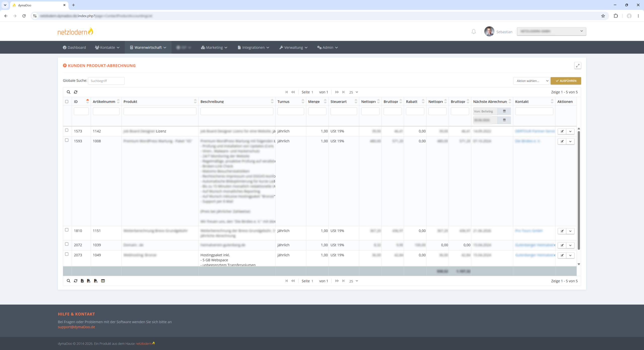Select the checkbox for row 1573
Viewport: 644px width, 350px height.
pyautogui.click(x=67, y=130)
